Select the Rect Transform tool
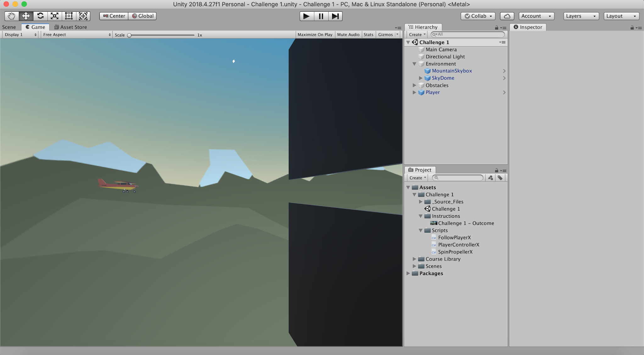This screenshot has height=355, width=644. (69, 16)
